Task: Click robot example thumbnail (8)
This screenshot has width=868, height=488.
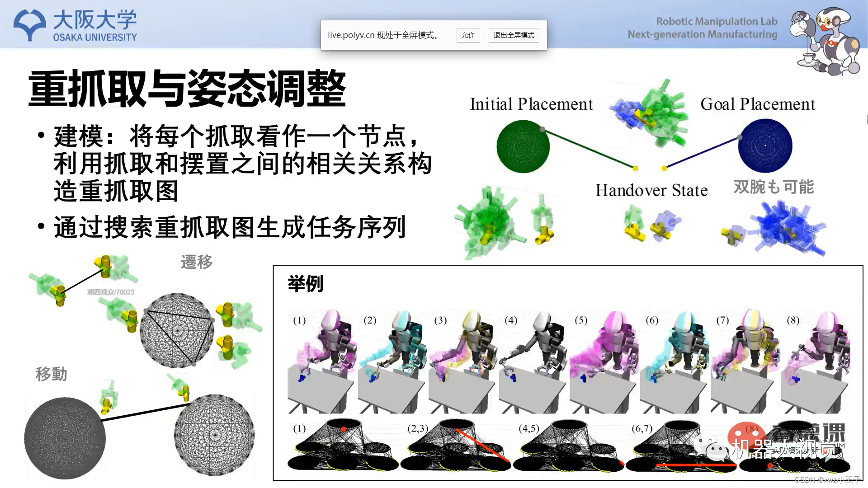Action: click(816, 361)
